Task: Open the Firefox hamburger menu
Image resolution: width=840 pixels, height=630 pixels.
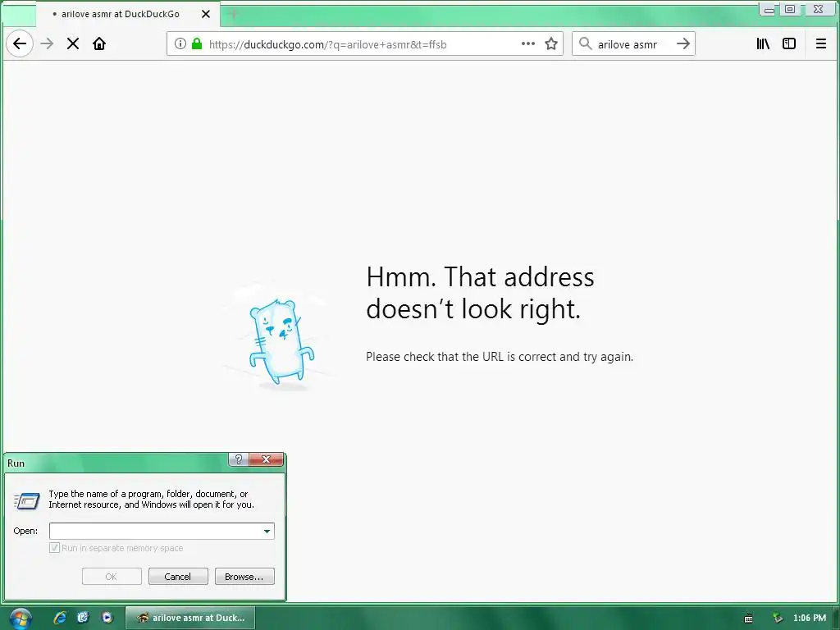Action: point(820,44)
